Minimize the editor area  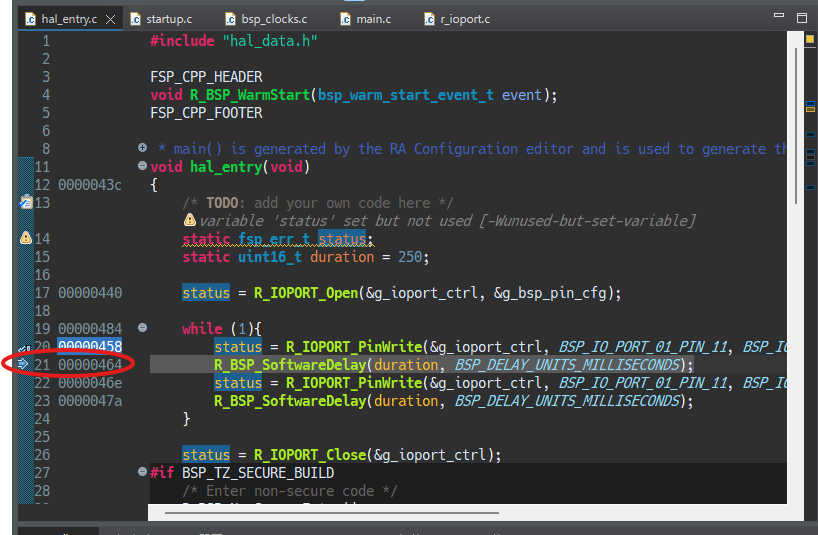[779, 16]
